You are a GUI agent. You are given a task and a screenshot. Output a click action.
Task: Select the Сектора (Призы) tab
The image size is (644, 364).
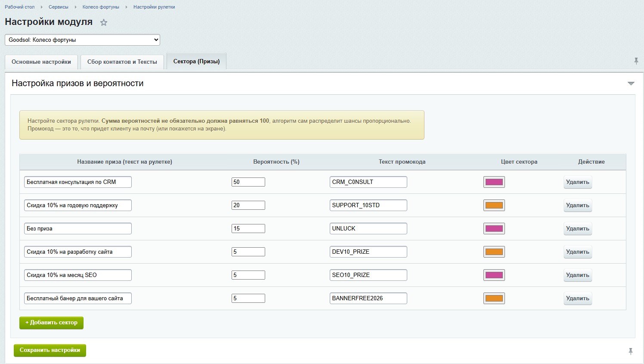[x=196, y=62]
